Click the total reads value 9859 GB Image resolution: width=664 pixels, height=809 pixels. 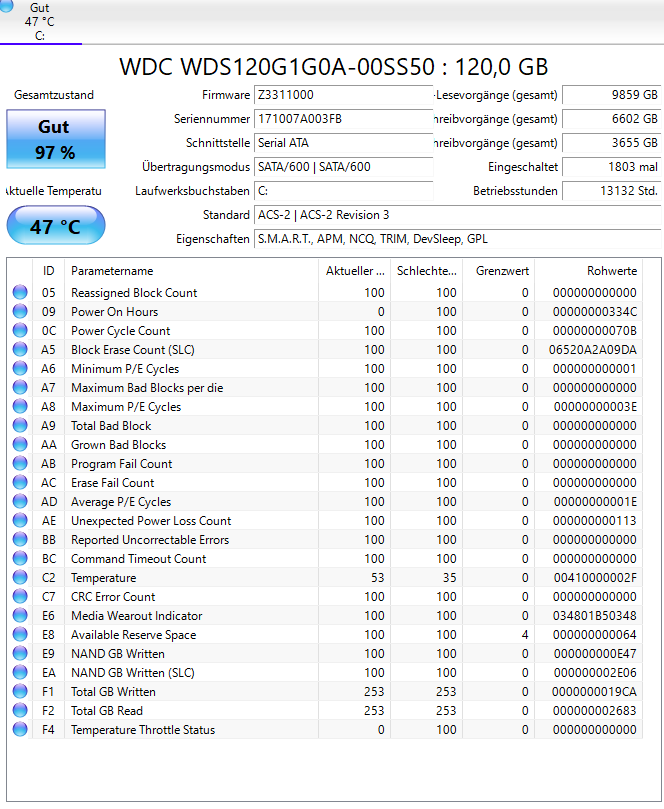[611, 95]
